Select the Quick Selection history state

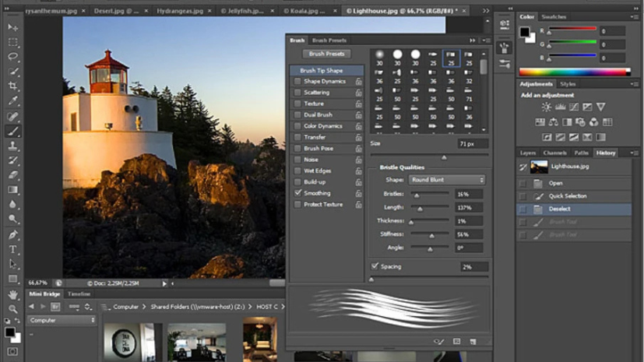point(567,196)
